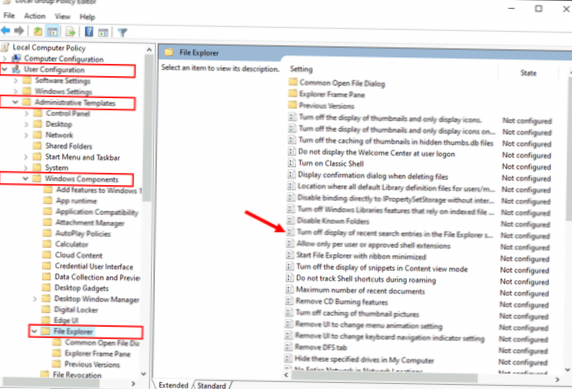The height and width of the screenshot is (389, 572).
Task: Click the User Configuration node icon
Action: click(x=16, y=69)
